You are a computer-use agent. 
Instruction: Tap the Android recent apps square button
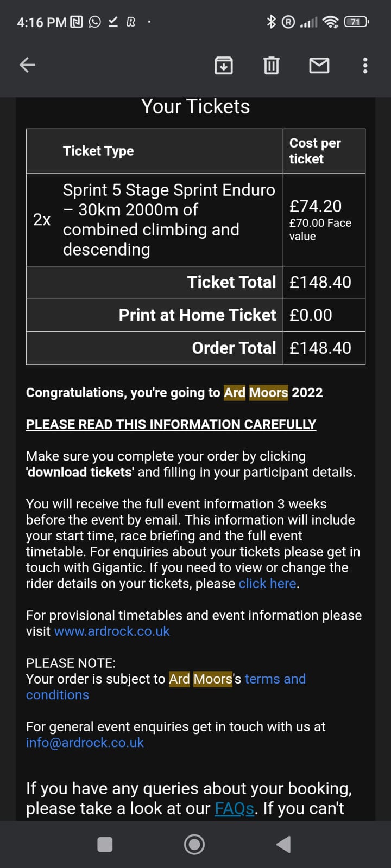(x=105, y=845)
